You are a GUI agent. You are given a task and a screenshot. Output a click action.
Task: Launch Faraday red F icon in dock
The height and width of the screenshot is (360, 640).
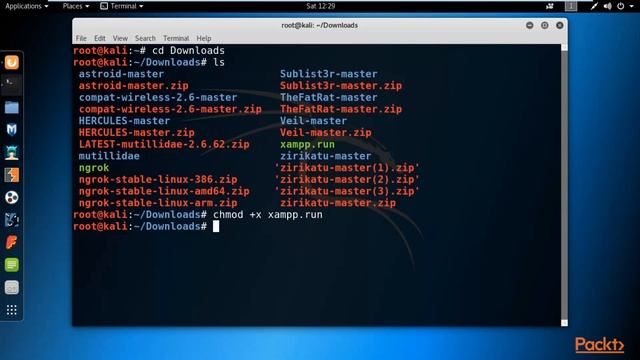pos(11,242)
